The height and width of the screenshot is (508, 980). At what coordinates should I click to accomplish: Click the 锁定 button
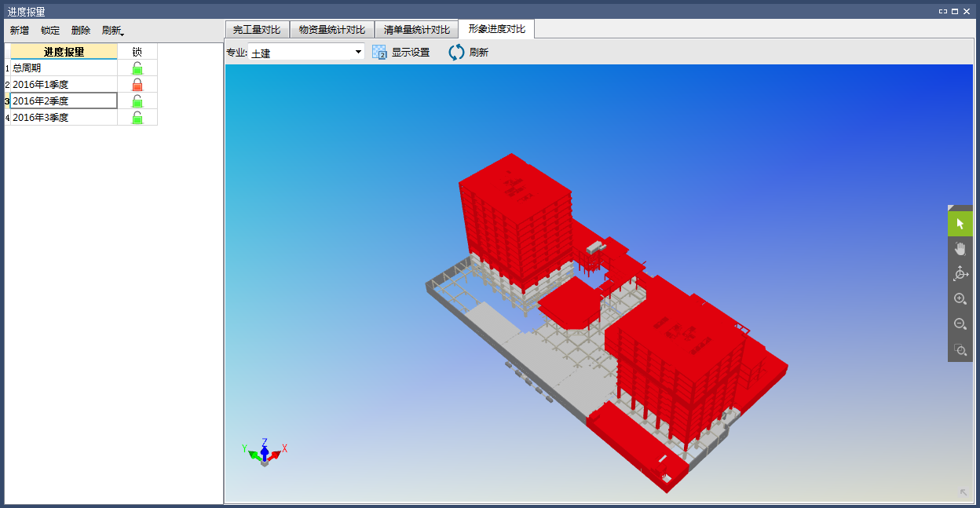pyautogui.click(x=50, y=31)
